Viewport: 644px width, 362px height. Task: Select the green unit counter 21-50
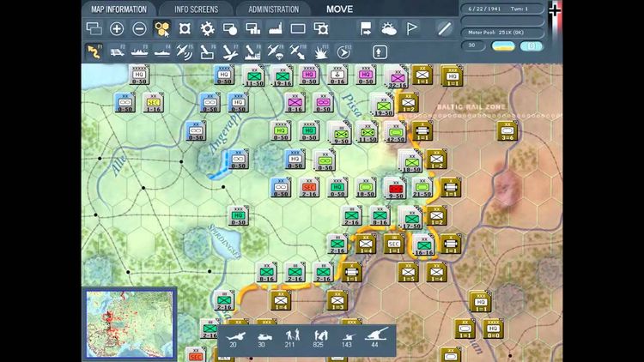coord(422,188)
